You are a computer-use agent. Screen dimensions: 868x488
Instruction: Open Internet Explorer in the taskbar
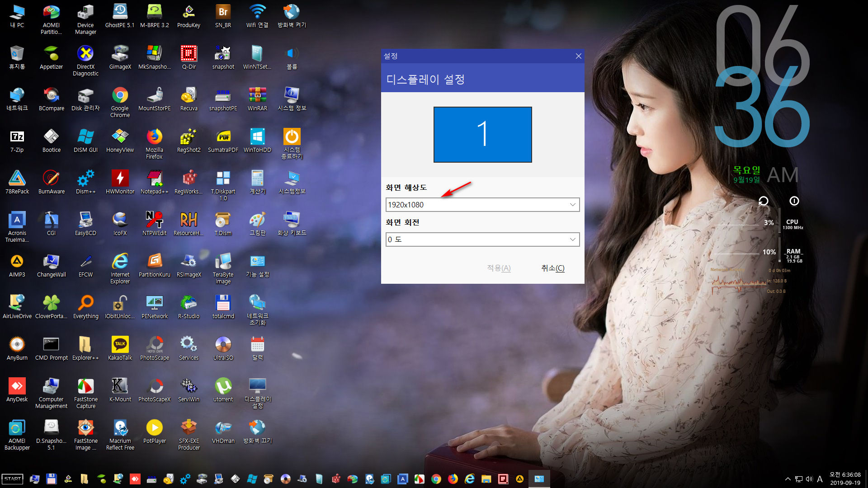469,479
